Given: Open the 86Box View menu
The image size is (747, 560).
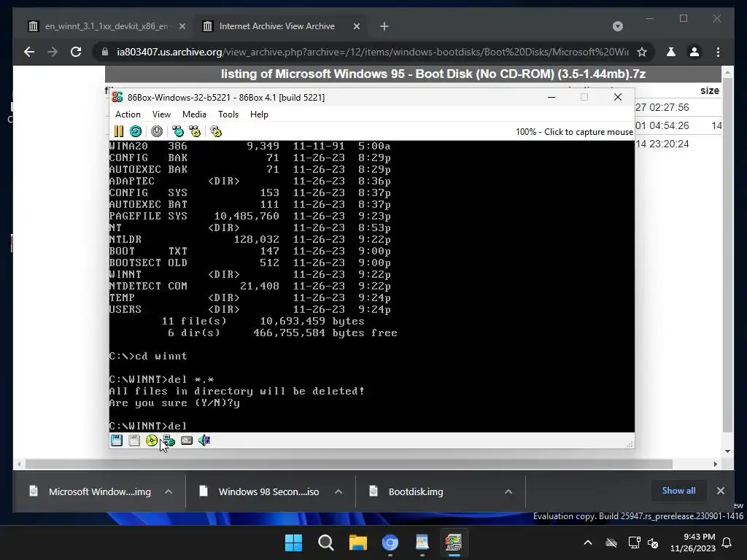Looking at the screenshot, I should (161, 114).
